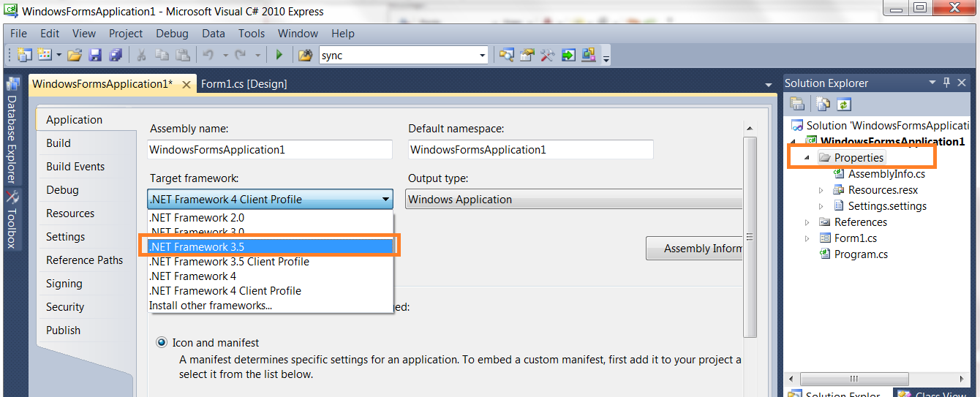Click Show All Files icon in Solution Explorer
This screenshot has width=980, height=397.
click(x=823, y=105)
